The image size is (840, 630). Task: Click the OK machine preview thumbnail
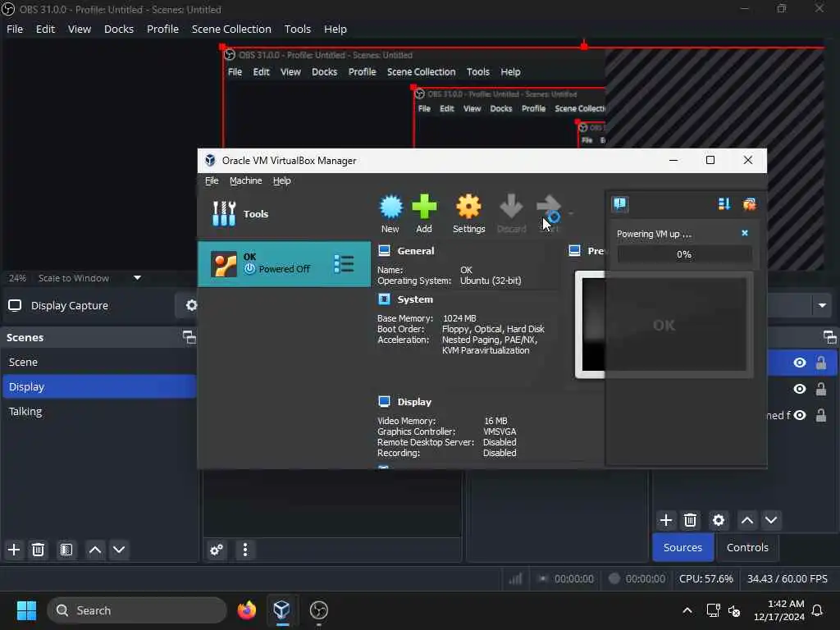(664, 325)
